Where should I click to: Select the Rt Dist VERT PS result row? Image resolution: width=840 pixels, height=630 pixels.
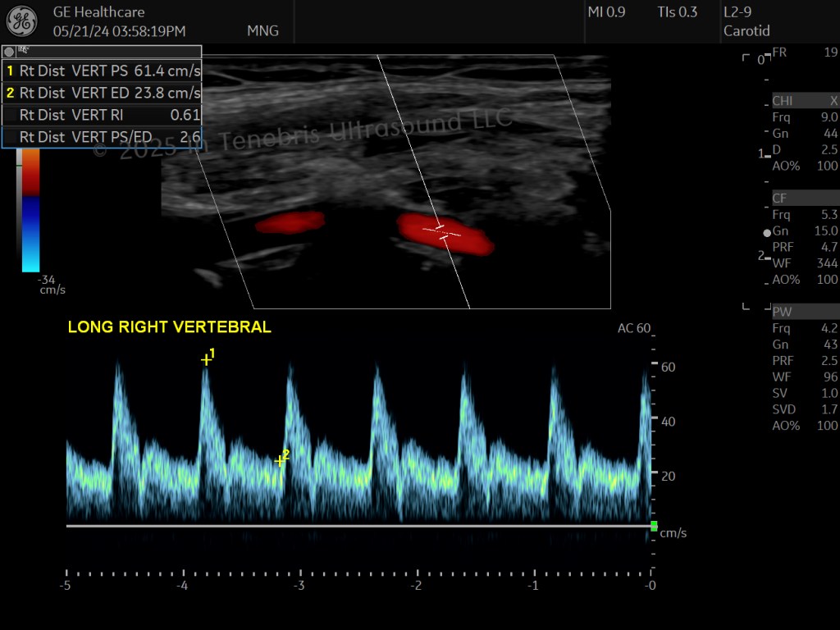(102, 71)
